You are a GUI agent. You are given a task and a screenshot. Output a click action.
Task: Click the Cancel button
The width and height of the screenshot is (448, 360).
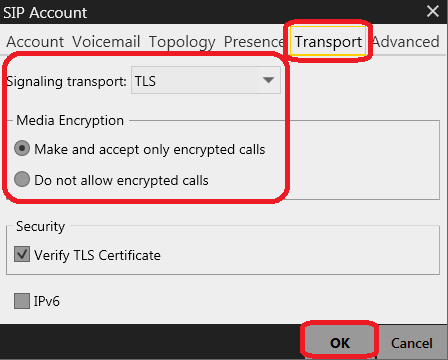pyautogui.click(x=412, y=343)
